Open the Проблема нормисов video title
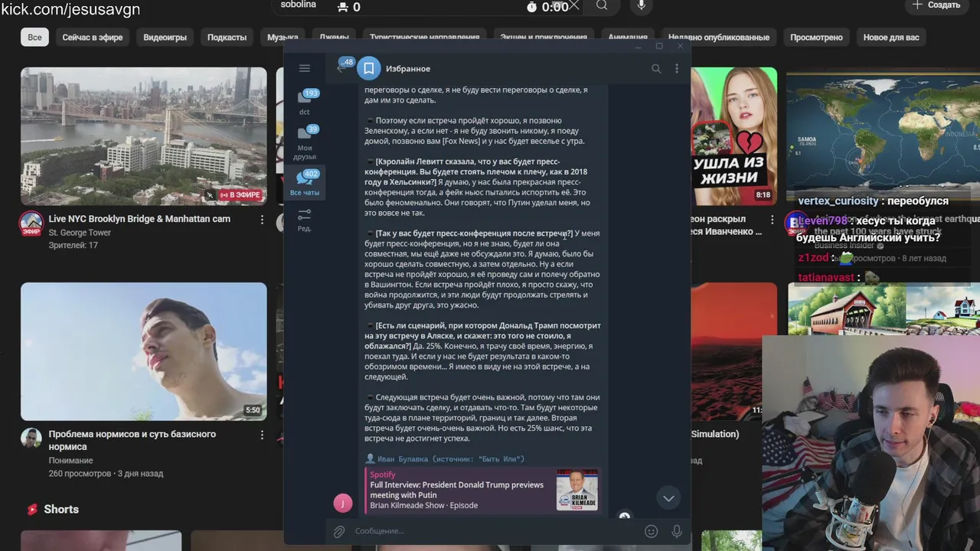The image size is (980, 551). 132,440
